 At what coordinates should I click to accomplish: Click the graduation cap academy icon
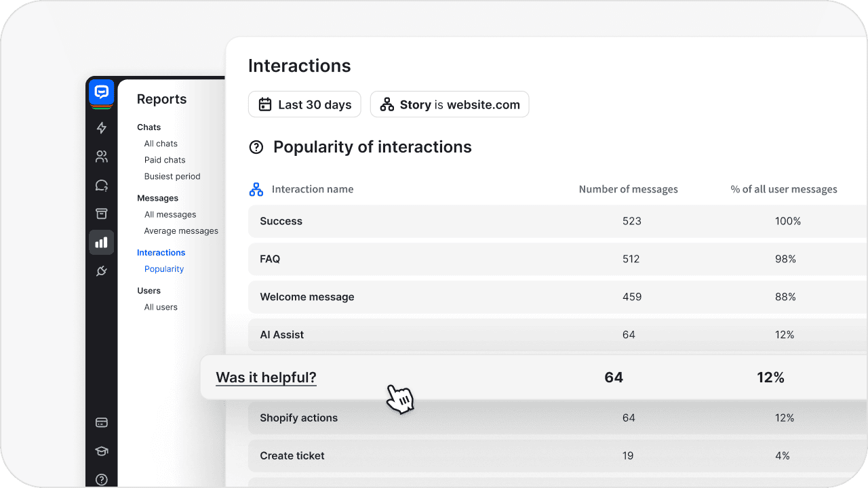(101, 450)
